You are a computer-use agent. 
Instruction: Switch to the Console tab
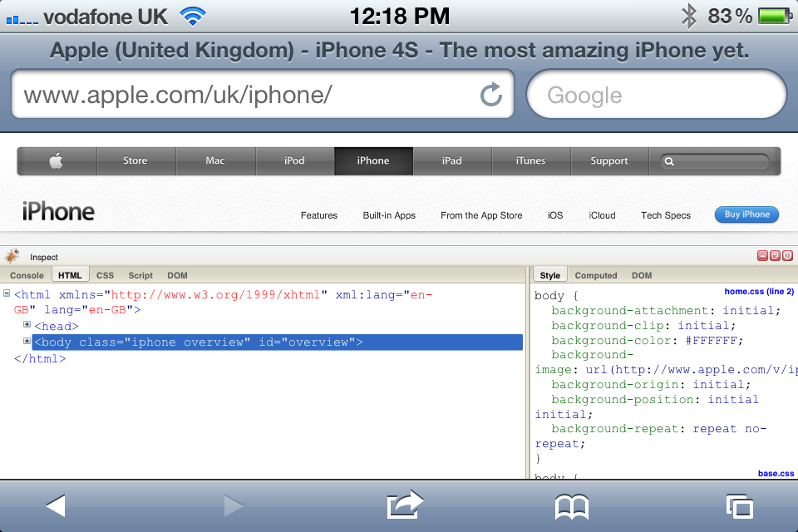[x=27, y=275]
